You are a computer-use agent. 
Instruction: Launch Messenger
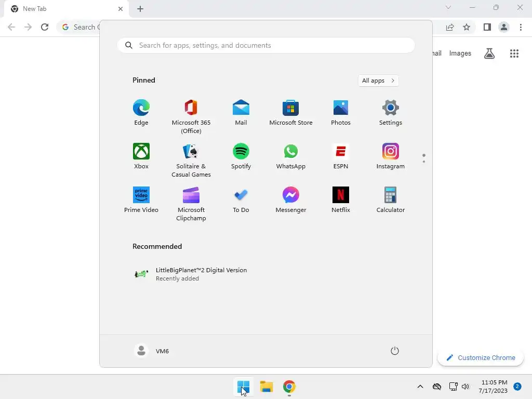(291, 200)
